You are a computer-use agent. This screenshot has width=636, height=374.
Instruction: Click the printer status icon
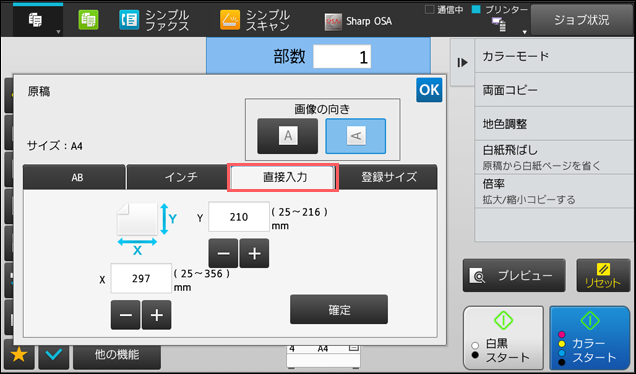point(498,24)
